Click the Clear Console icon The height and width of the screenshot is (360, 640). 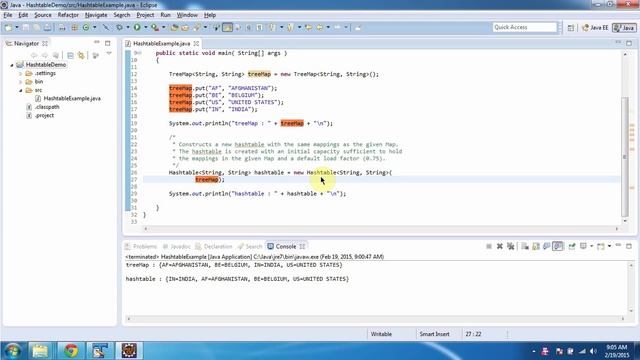pyautogui.click(x=525, y=246)
